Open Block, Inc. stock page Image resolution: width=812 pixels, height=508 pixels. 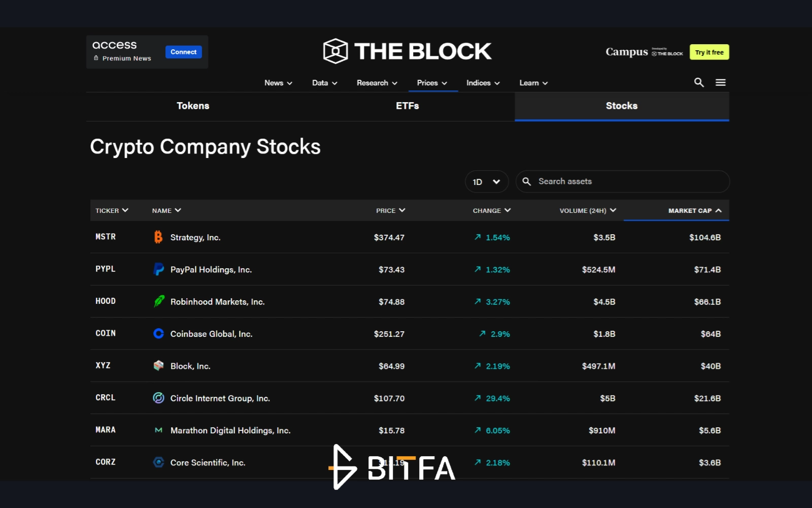click(190, 366)
